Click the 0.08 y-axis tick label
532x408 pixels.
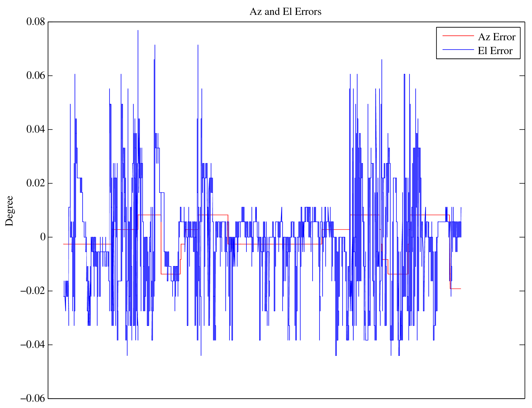click(x=35, y=22)
